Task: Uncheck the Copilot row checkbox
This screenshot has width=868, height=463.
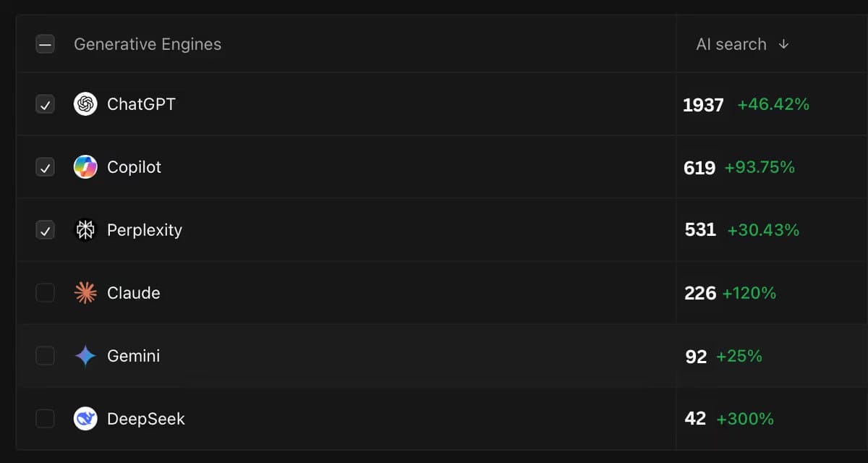Action: click(x=45, y=167)
